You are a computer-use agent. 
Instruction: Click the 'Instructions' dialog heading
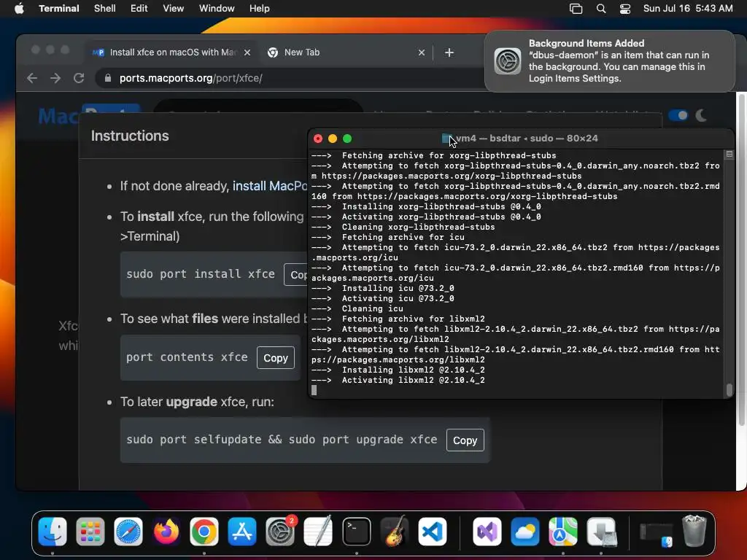[x=130, y=136]
